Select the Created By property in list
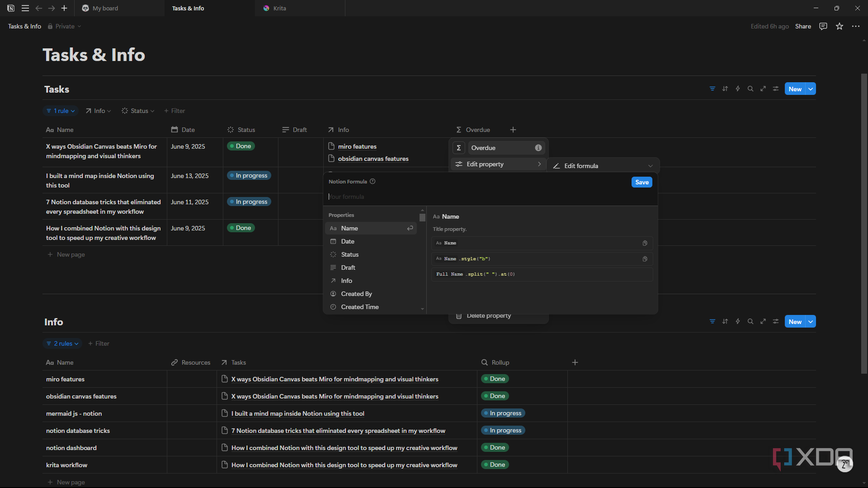 tap(371, 294)
